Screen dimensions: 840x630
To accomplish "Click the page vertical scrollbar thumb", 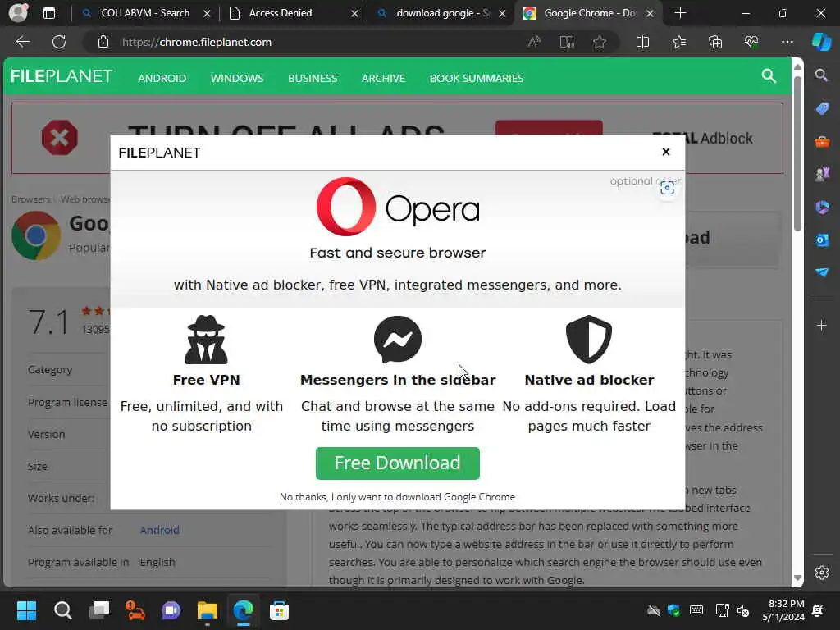I will click(x=797, y=153).
